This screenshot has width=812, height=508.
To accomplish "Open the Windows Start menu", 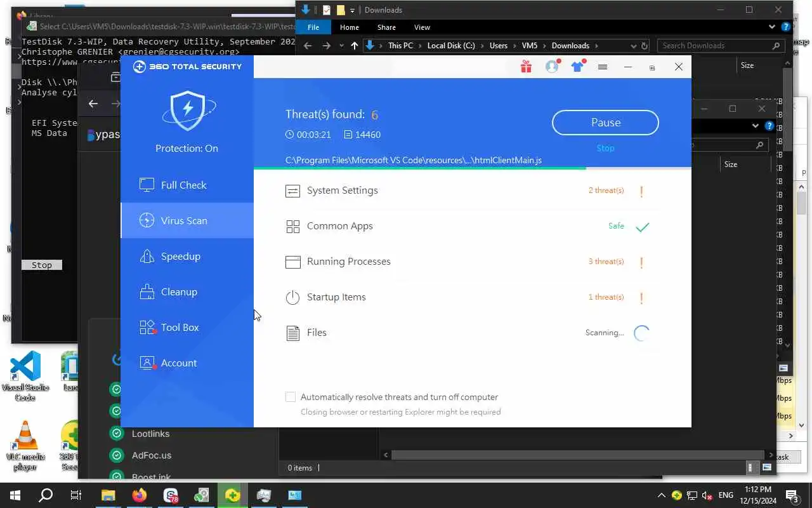I will click(15, 495).
